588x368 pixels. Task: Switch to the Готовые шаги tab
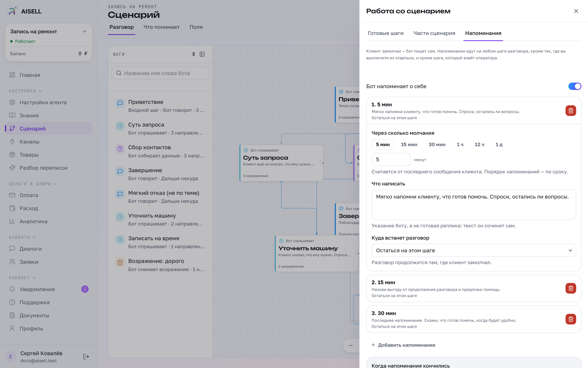click(x=386, y=33)
